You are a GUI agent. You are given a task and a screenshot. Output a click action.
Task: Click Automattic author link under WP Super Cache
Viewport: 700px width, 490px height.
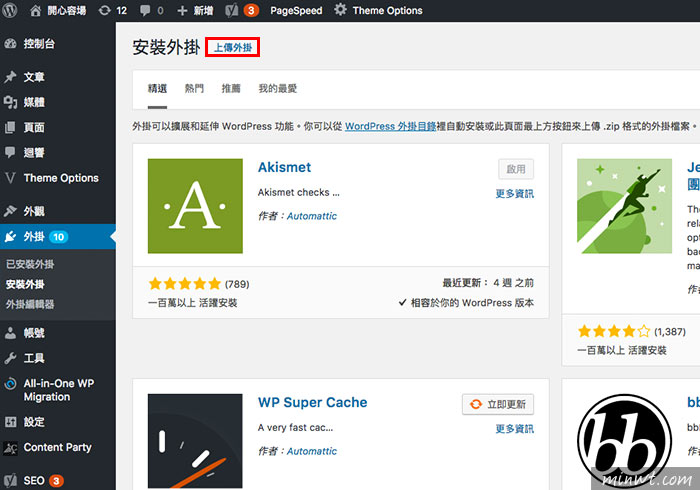312,451
